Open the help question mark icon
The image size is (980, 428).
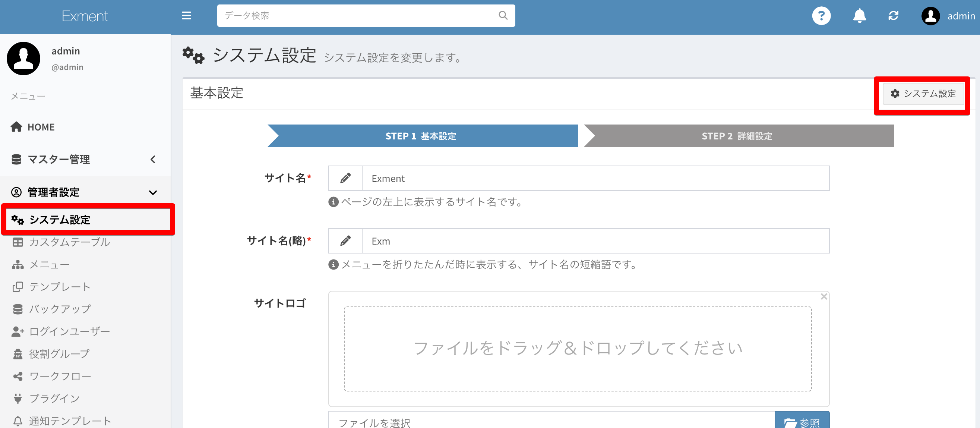(x=821, y=16)
